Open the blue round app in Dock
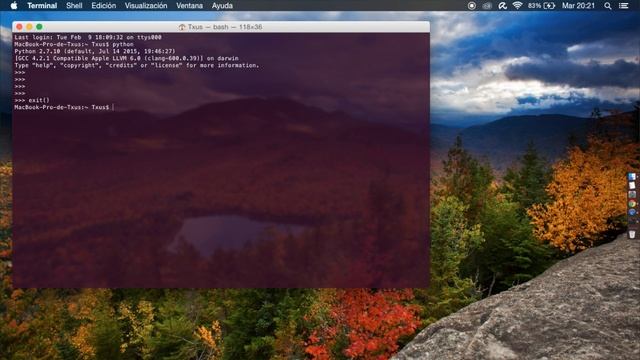The height and width of the screenshot is (360, 640). pyautogui.click(x=632, y=212)
